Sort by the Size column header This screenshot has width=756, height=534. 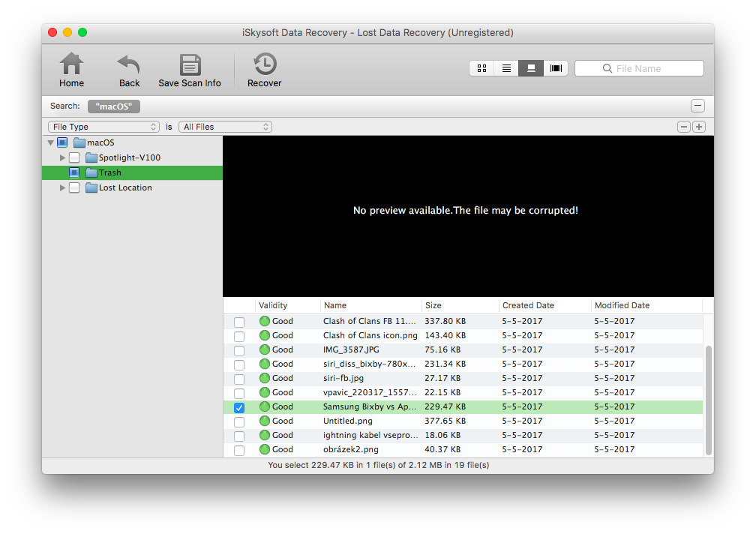click(x=460, y=305)
